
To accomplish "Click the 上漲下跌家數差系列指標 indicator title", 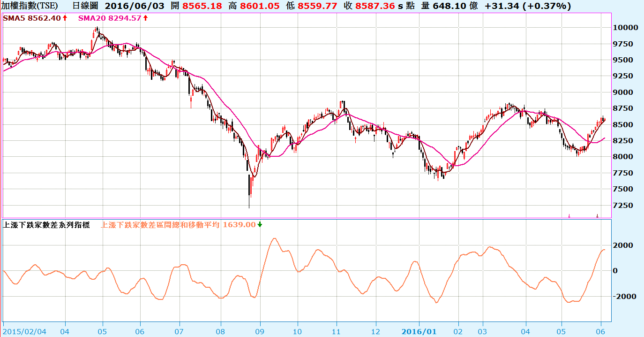I will click(47, 225).
